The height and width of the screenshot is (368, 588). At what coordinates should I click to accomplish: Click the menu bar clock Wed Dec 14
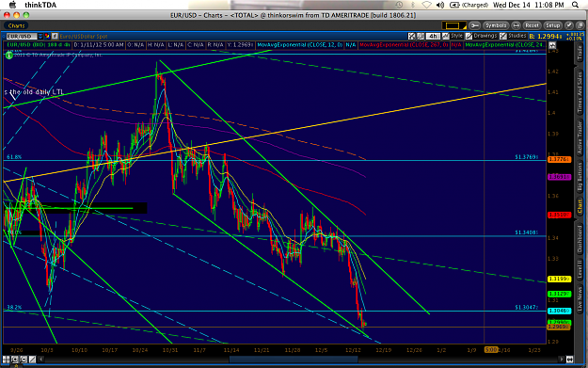click(529, 5)
